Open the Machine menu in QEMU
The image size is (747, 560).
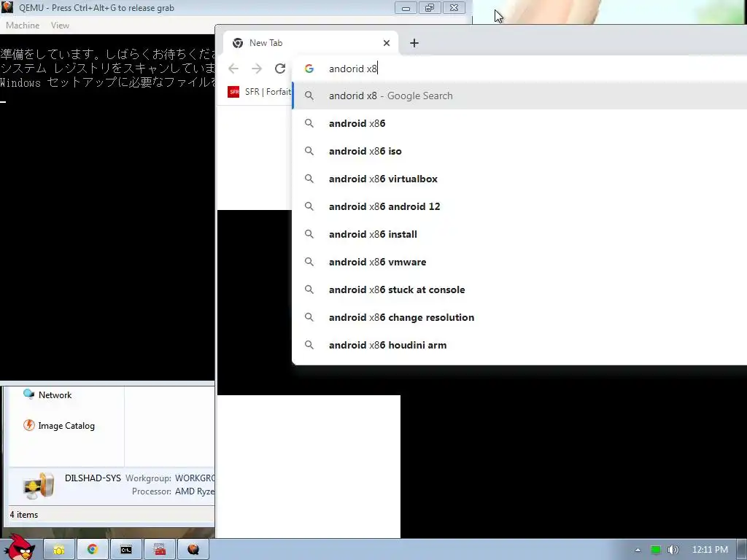click(23, 26)
